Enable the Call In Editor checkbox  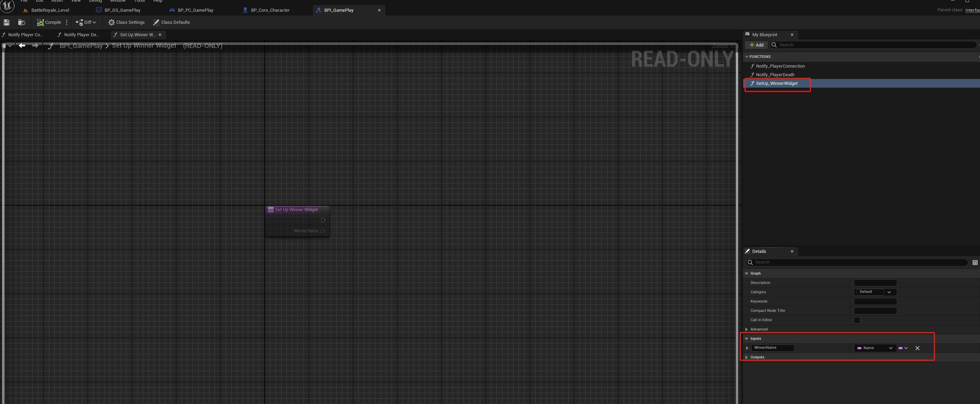click(x=857, y=320)
